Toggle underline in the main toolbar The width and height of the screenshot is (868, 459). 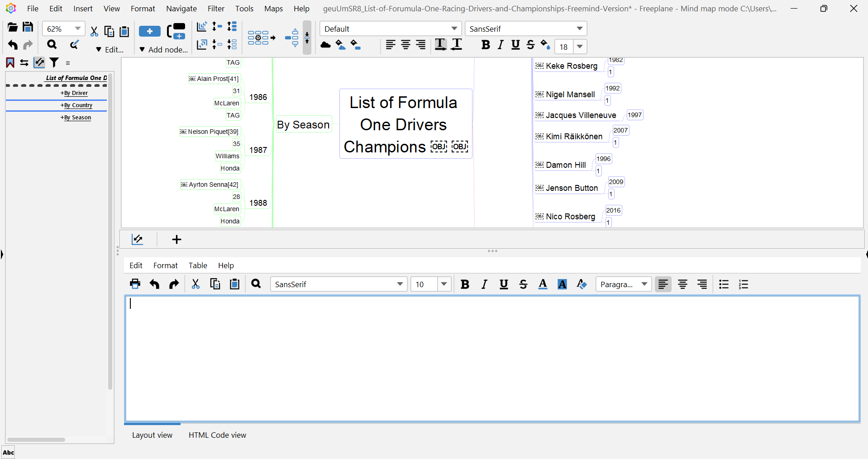click(x=515, y=45)
